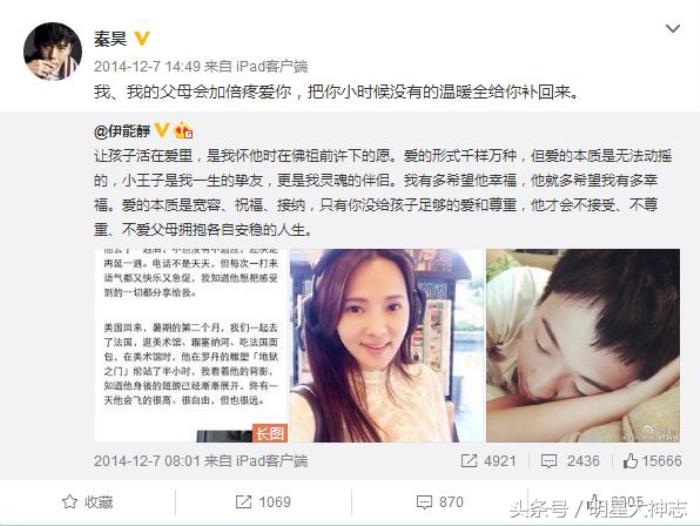Open the long text image thumbnail
Viewport: 700px width, 526px height.
click(191, 346)
